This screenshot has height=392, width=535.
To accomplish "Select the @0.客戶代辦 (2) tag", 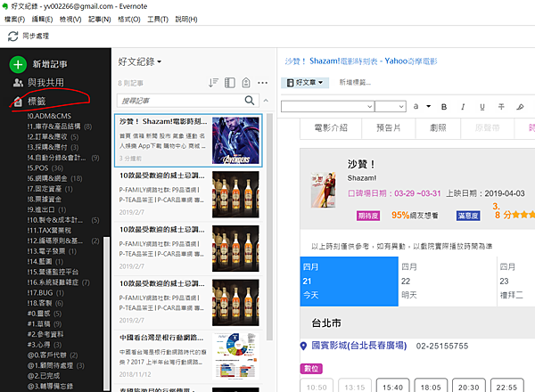I will click(x=53, y=355).
